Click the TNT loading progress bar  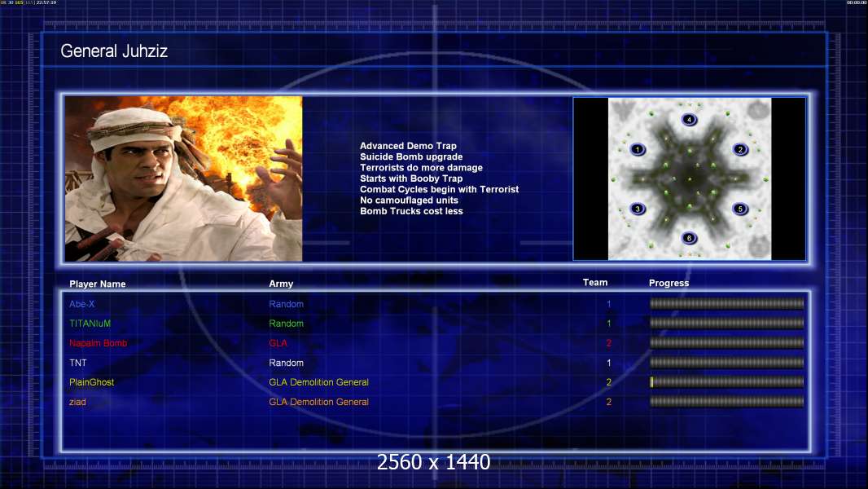click(727, 363)
